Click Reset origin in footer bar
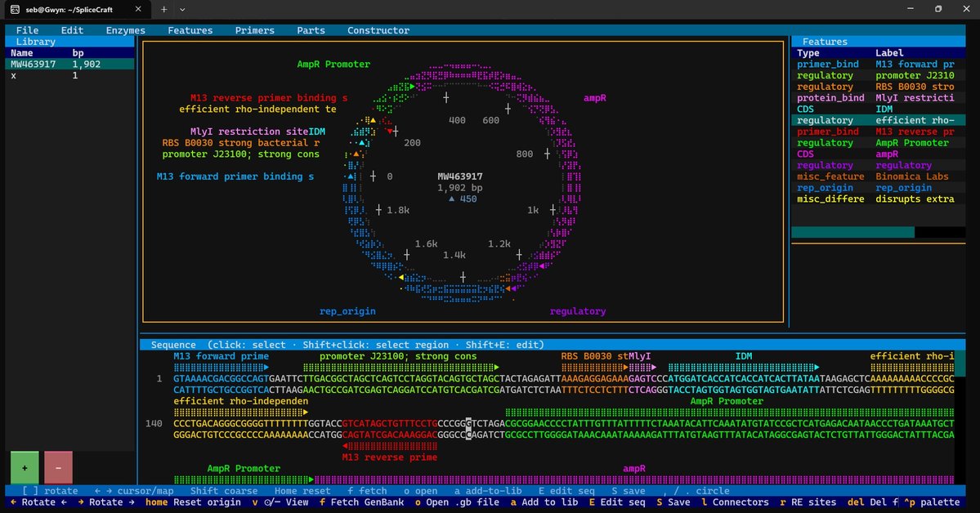980x513 pixels. click(193, 502)
